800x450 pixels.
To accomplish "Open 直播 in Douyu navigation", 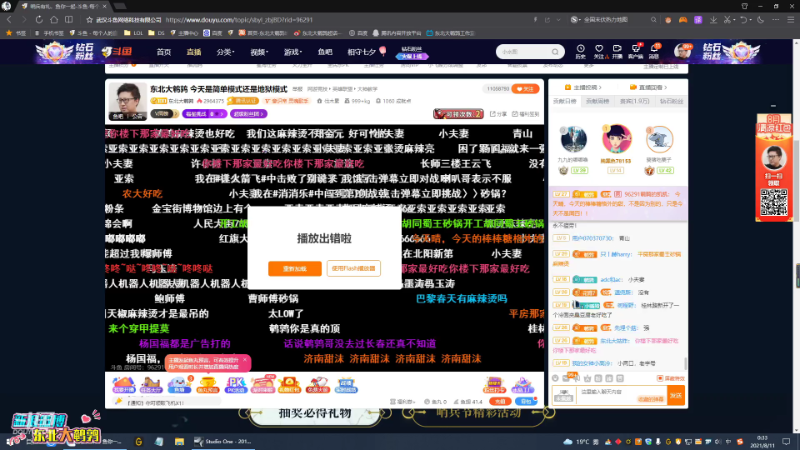I will pyautogui.click(x=194, y=52).
